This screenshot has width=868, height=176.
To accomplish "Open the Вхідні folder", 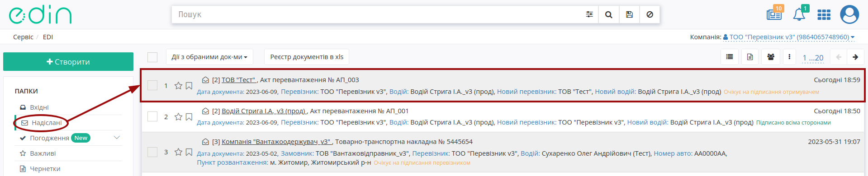I will click(39, 107).
